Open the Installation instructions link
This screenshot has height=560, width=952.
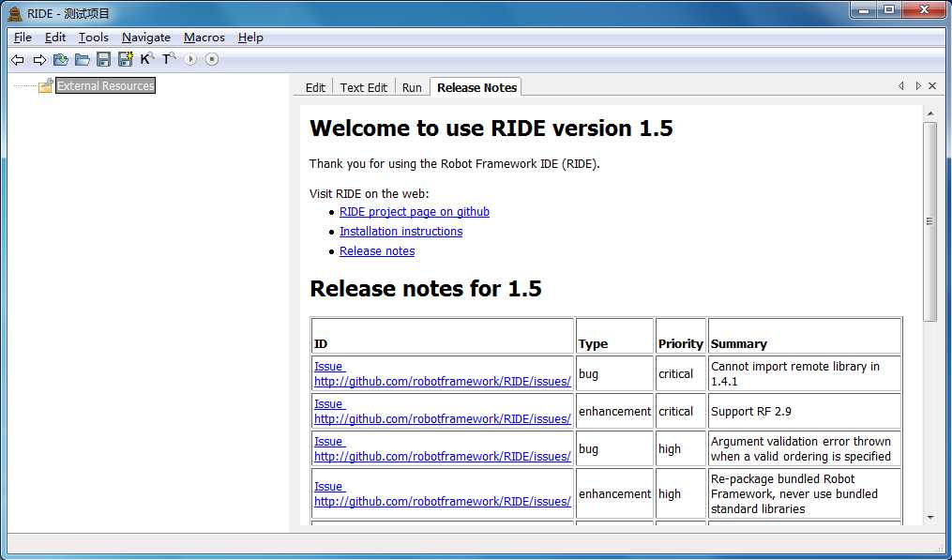(x=400, y=232)
